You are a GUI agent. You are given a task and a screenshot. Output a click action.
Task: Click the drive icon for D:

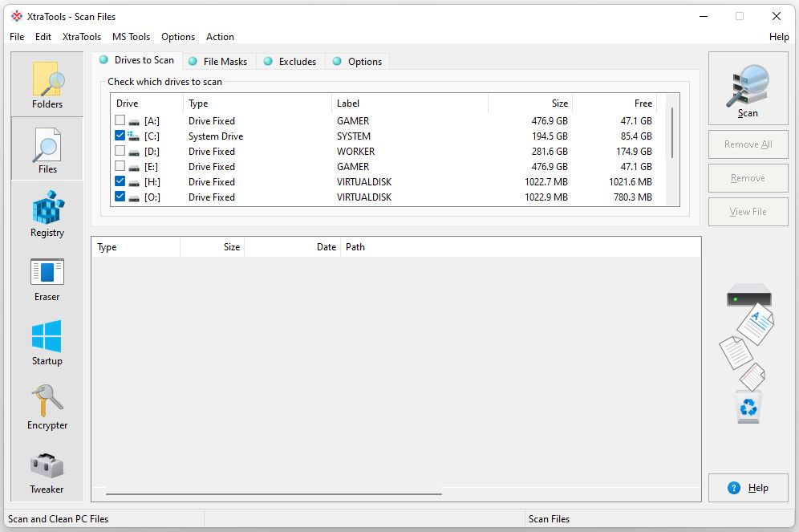(133, 152)
